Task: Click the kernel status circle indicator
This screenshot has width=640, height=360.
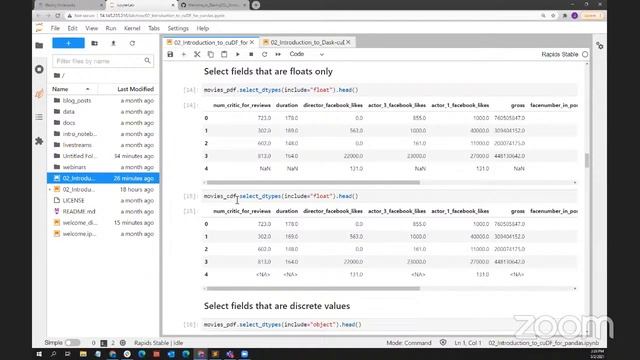Action: tap(585, 54)
